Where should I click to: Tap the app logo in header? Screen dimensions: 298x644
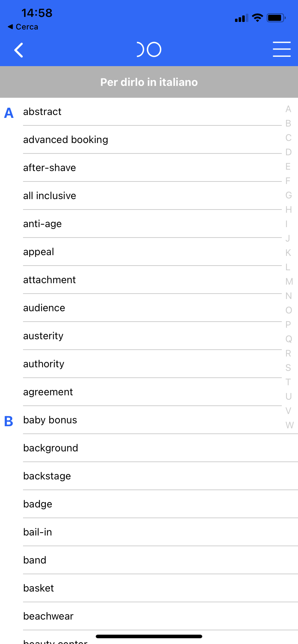(149, 50)
